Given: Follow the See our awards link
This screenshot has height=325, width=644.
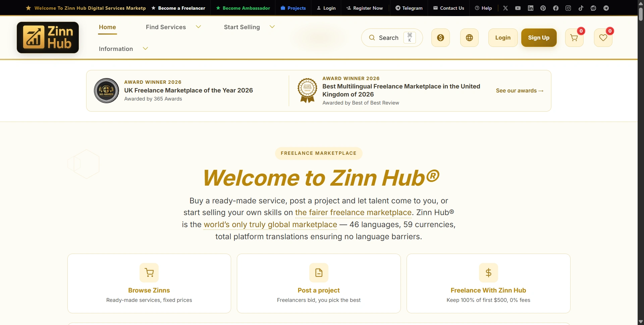Looking at the screenshot, I should (520, 90).
